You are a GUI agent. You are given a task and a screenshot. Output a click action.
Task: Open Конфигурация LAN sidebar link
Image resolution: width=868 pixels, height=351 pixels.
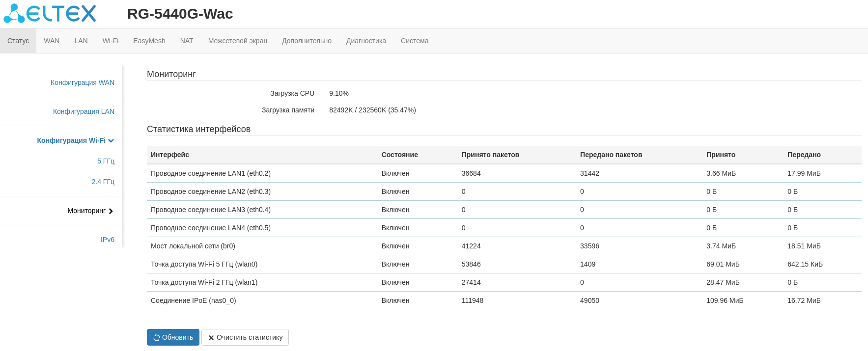84,111
